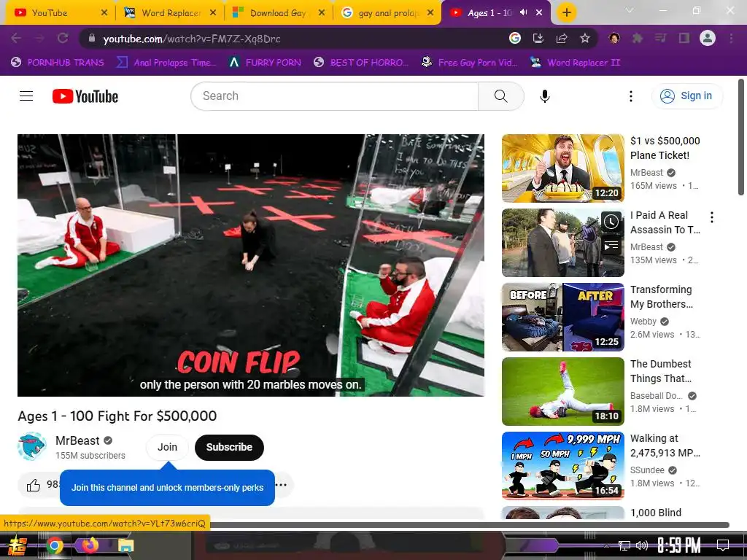Click the round avatar extension icon in toolbar
The width and height of the screenshot is (747, 560).
pos(614,38)
